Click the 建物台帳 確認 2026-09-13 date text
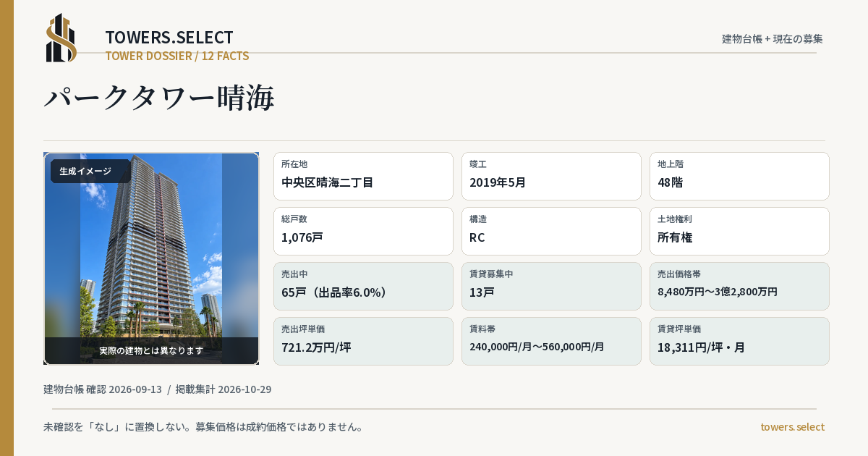Viewport: 868px width, 456px height. pos(103,389)
